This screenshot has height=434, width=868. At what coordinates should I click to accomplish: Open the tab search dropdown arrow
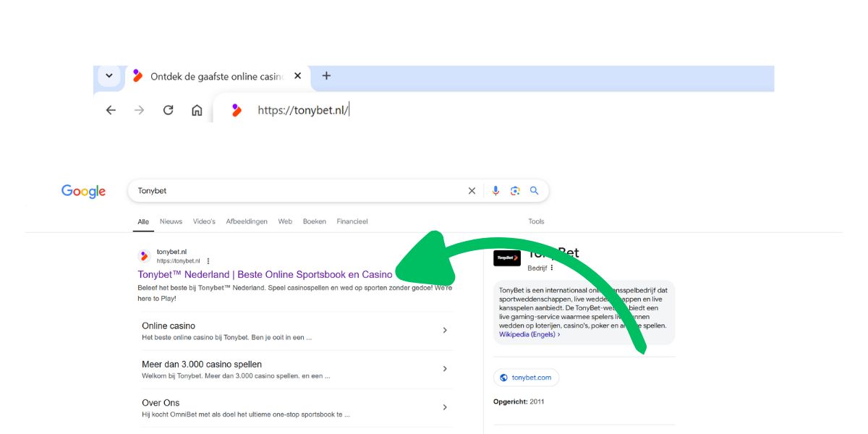[109, 76]
